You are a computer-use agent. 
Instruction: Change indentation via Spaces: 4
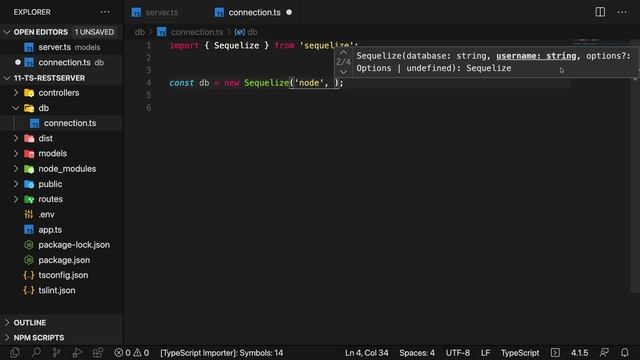[417, 353]
